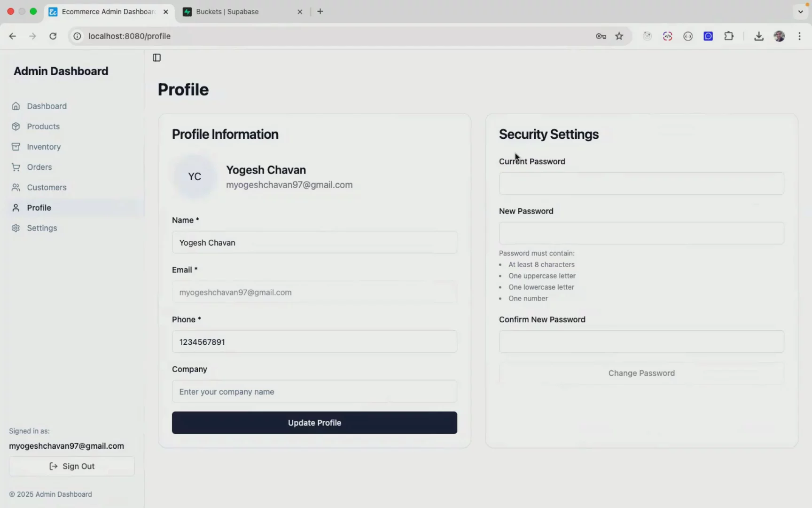Open the Settings gear in sidebar
This screenshot has width=812, height=508.
click(x=16, y=228)
